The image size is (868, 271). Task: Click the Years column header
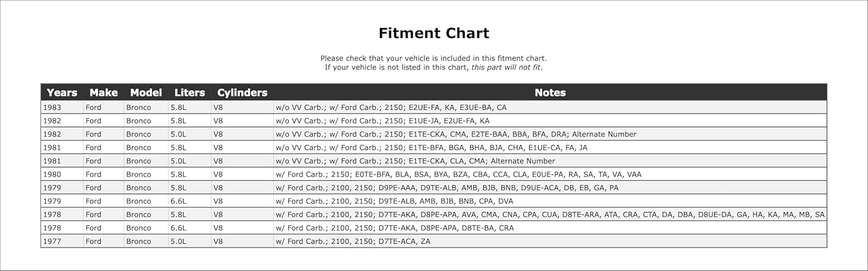pos(62,93)
